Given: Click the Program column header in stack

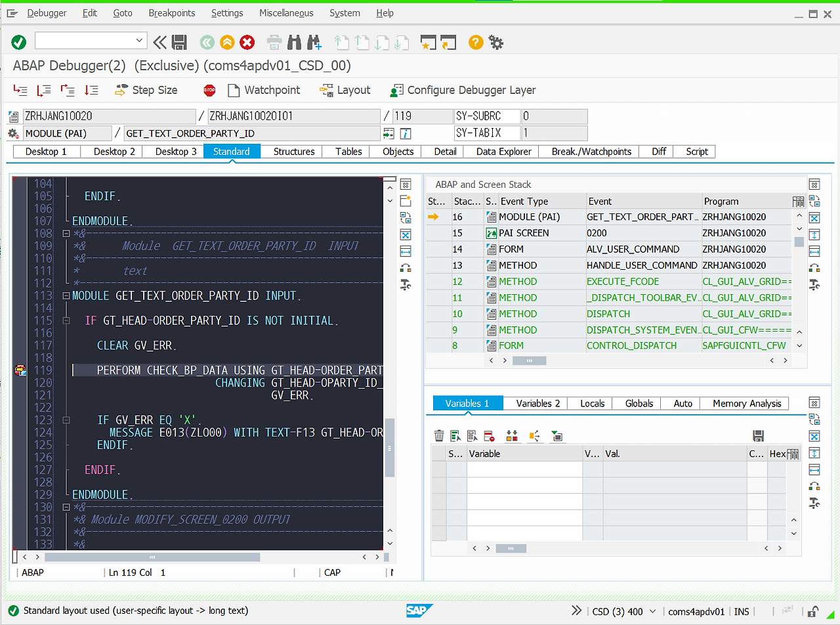Looking at the screenshot, I should pos(746,201).
